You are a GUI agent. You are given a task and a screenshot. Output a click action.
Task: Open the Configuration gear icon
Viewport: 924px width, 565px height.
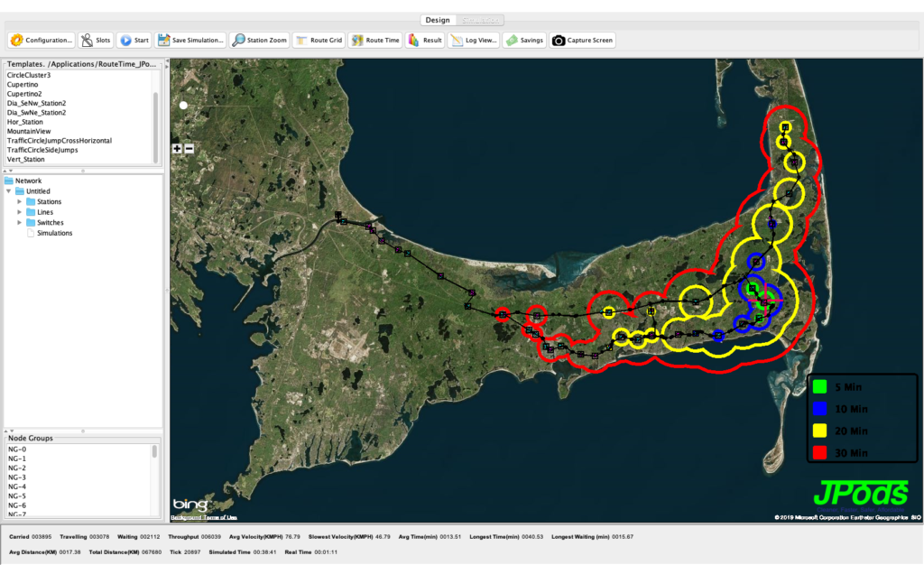(x=16, y=41)
